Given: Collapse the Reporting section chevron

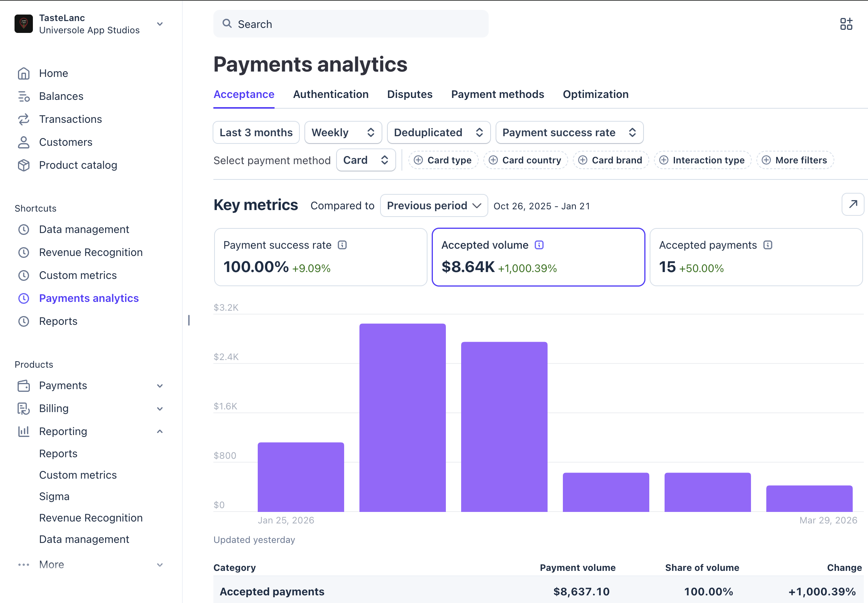Looking at the screenshot, I should (160, 432).
